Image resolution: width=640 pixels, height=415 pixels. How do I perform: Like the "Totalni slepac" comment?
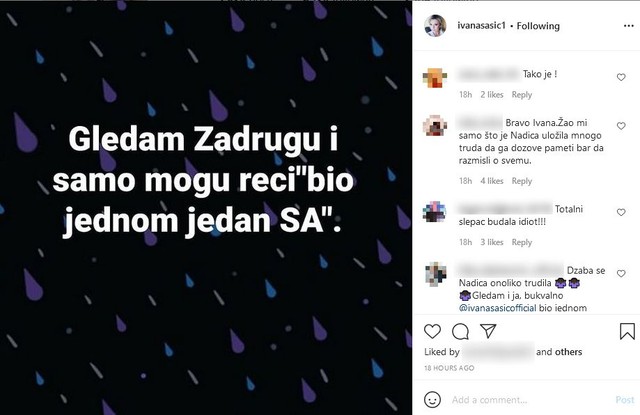(x=621, y=212)
